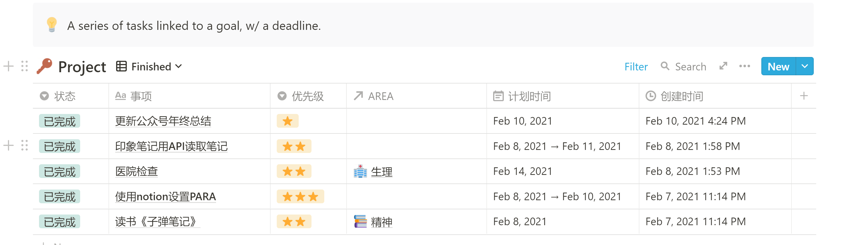The height and width of the screenshot is (245, 868).
Task: Expand the New button dropdown arrow
Action: (x=805, y=66)
